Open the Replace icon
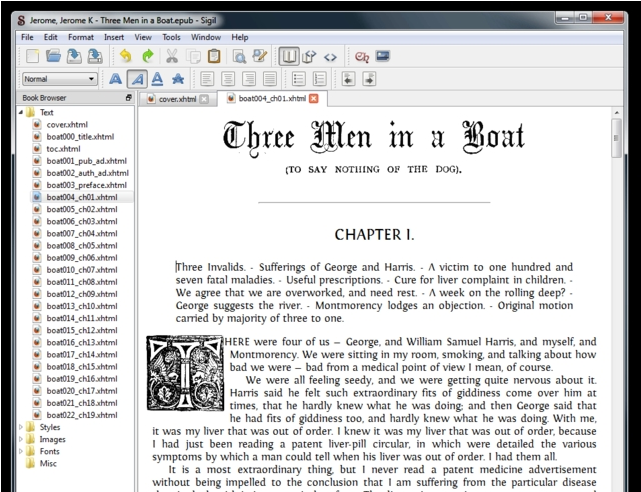The image size is (641, 492). [260, 56]
